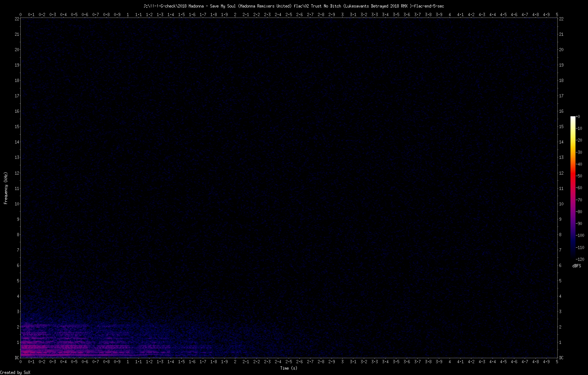Screen dimensions: 588x375
Task: Click the '-20' value on the dBFS scale
Action: [579, 140]
